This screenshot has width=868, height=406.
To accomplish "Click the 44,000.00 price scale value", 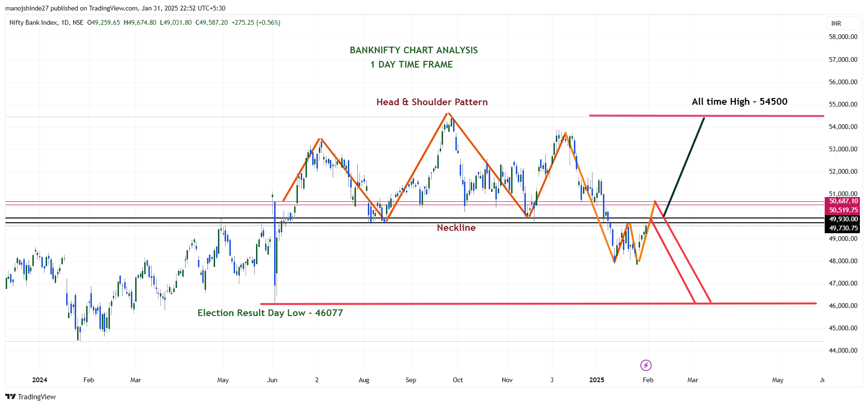I will [843, 350].
